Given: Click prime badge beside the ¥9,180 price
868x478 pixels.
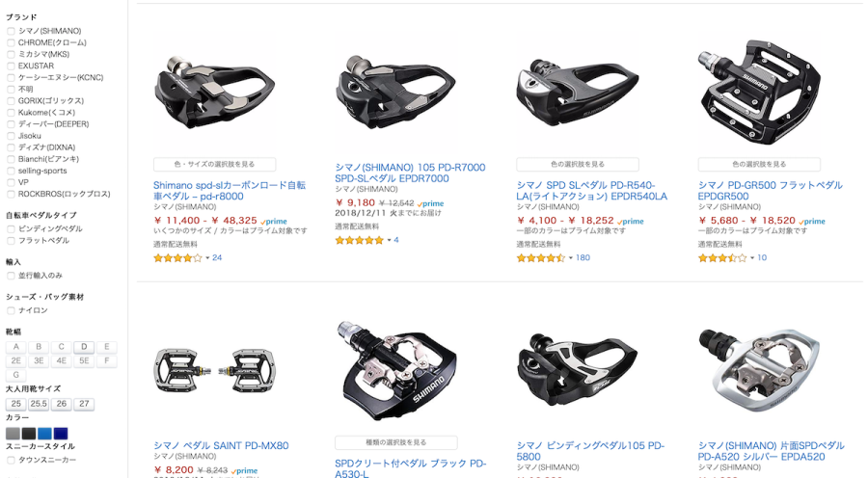Looking at the screenshot, I should pos(431,203).
